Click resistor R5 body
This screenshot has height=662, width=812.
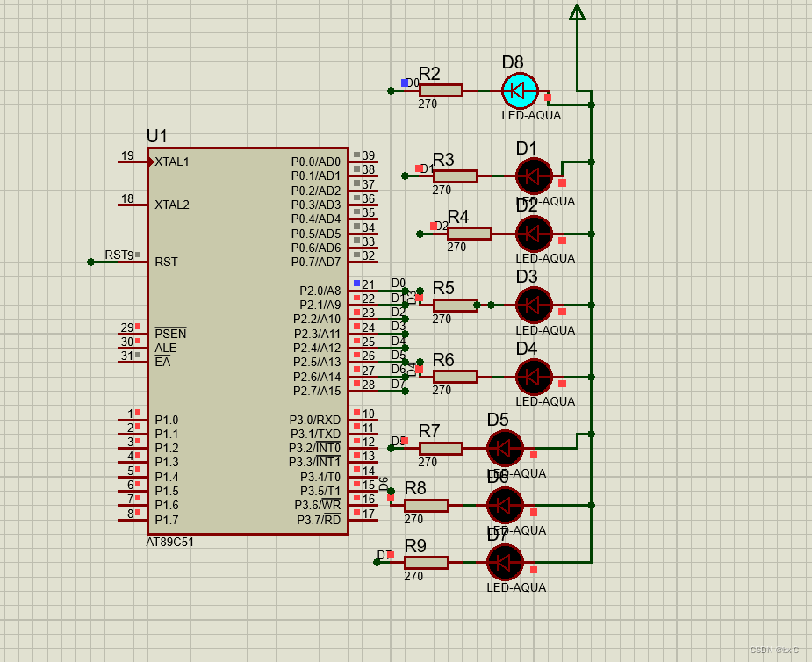point(456,306)
